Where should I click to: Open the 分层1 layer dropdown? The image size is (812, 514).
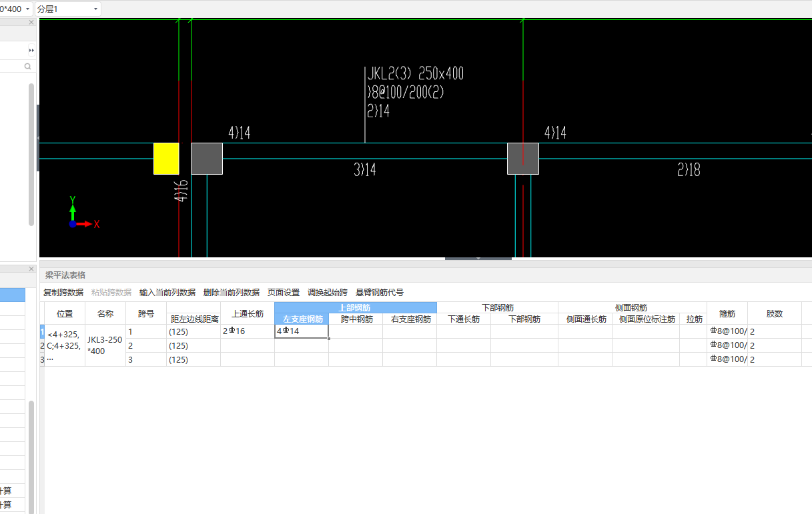tap(68, 9)
